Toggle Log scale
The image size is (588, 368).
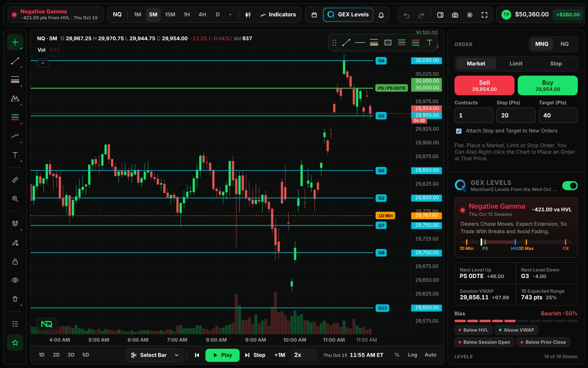(x=412, y=355)
